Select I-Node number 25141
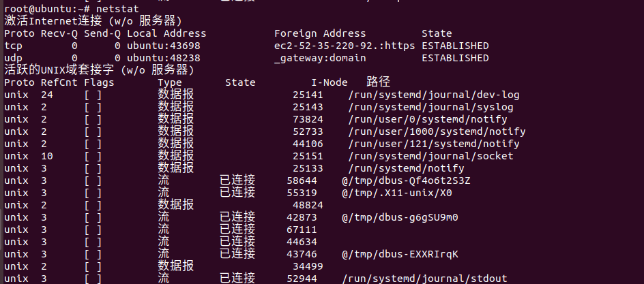 coord(308,95)
